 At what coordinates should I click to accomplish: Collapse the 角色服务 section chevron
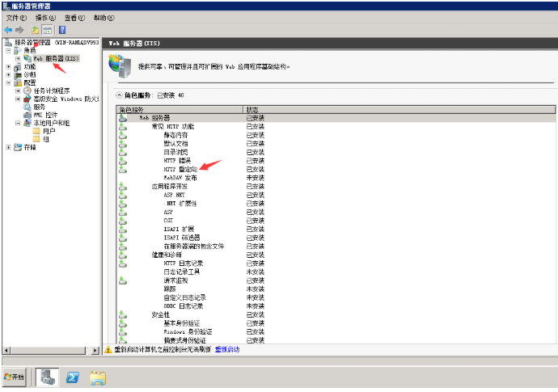coord(120,95)
